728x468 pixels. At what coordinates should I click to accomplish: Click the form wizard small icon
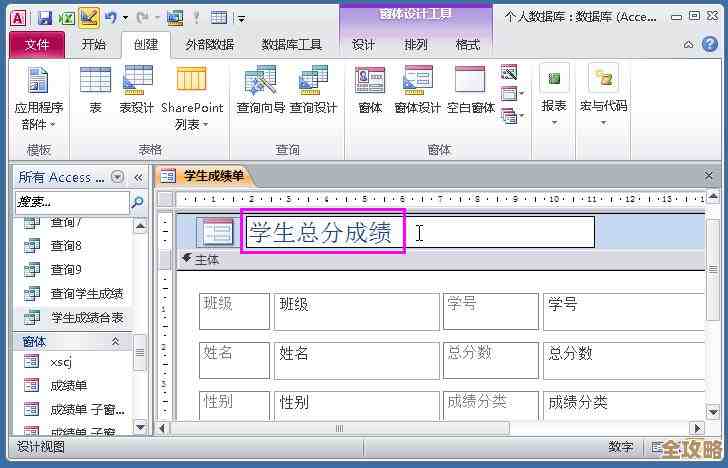[x=509, y=72]
